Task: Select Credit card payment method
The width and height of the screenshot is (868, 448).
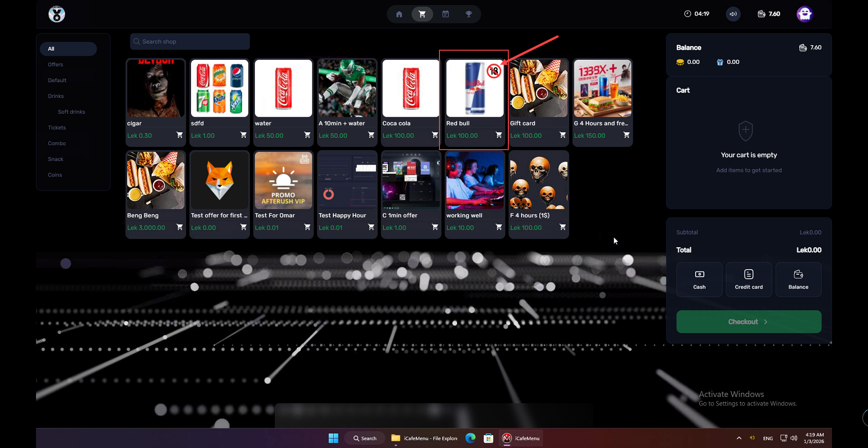Action: pyautogui.click(x=749, y=280)
